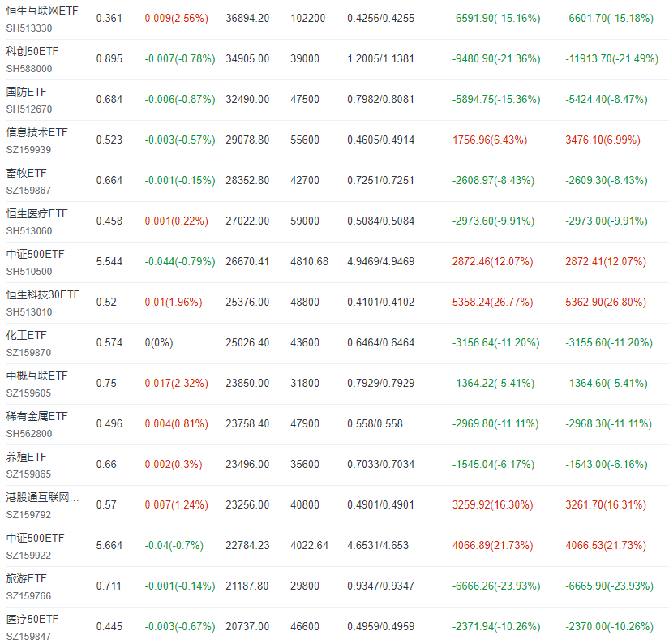Select the cost value 0.4256/0.4255

pyautogui.click(x=380, y=19)
